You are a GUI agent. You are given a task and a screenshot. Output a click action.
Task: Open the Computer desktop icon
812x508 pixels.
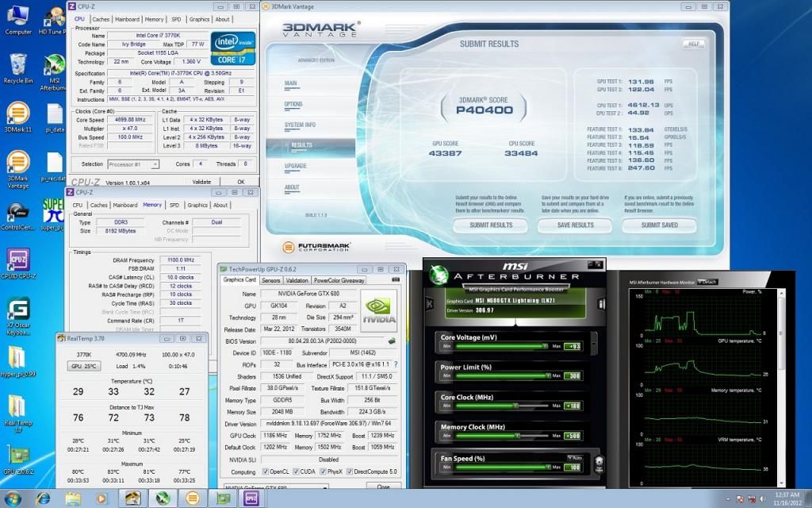click(18, 20)
